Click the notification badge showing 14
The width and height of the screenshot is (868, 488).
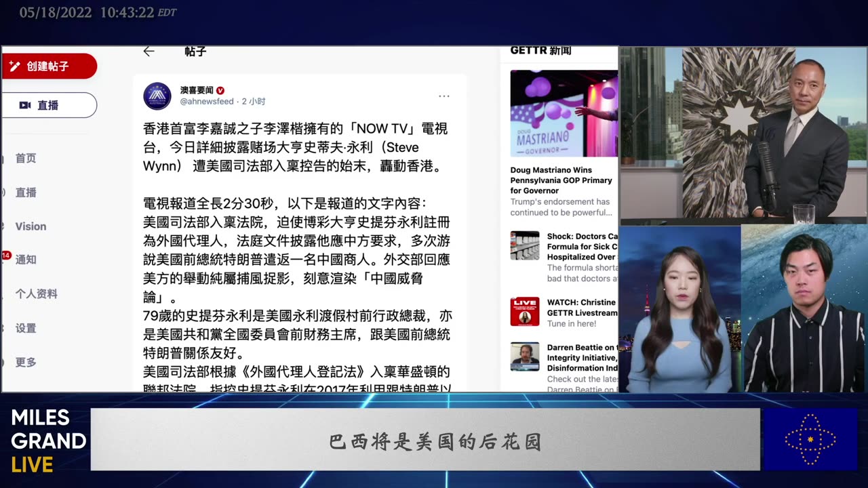point(6,256)
